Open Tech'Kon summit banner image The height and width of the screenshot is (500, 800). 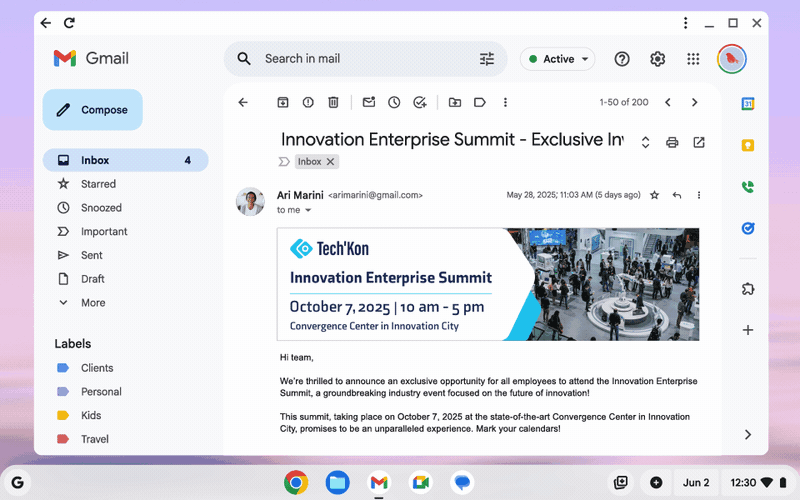(x=488, y=284)
